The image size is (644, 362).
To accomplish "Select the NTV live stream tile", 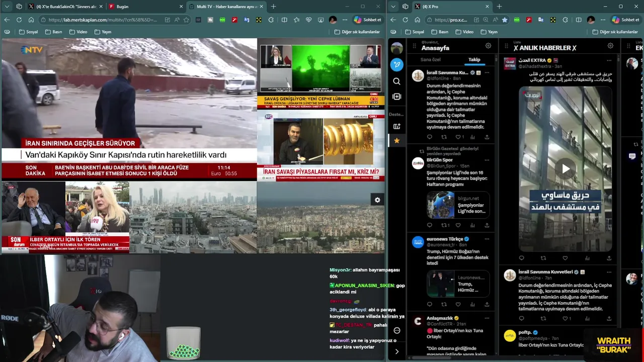I will pos(129,109).
